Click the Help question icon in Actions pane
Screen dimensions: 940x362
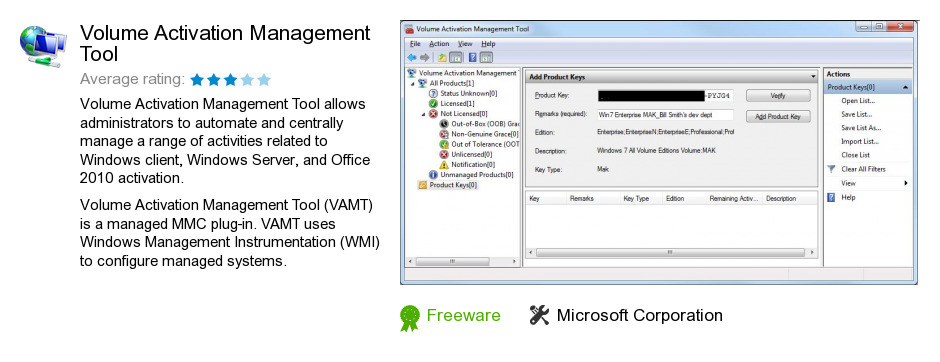coord(831,197)
